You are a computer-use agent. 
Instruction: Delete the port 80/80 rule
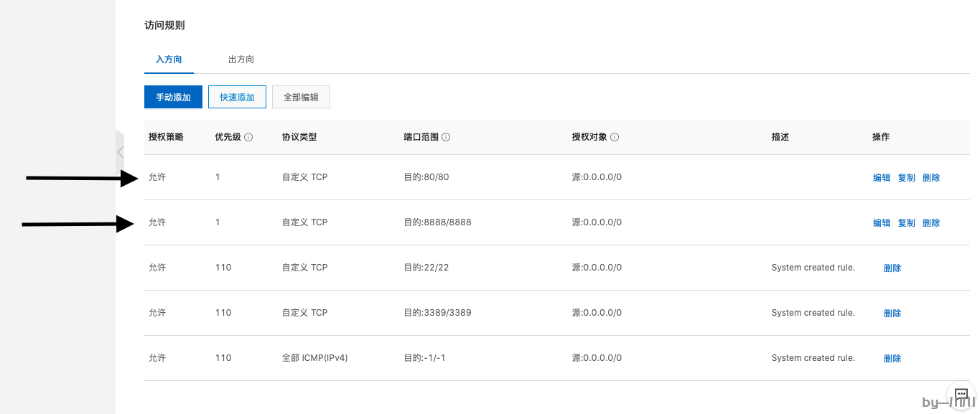931,178
